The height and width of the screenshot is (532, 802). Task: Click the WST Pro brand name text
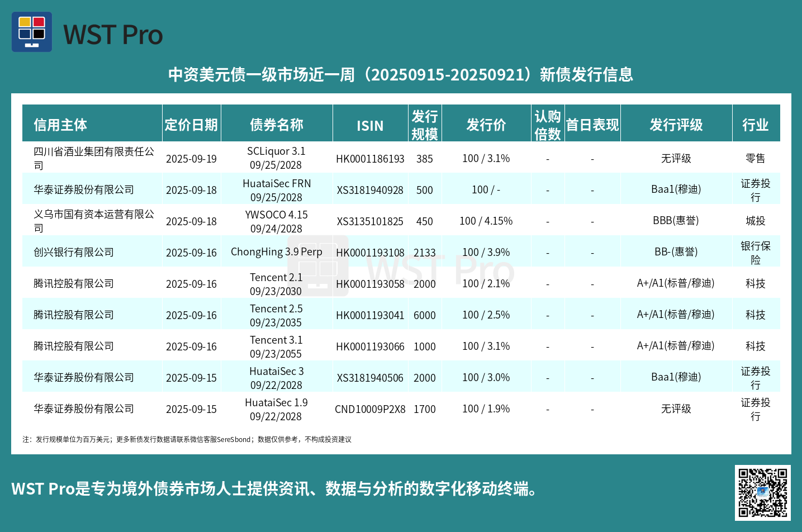(x=113, y=35)
